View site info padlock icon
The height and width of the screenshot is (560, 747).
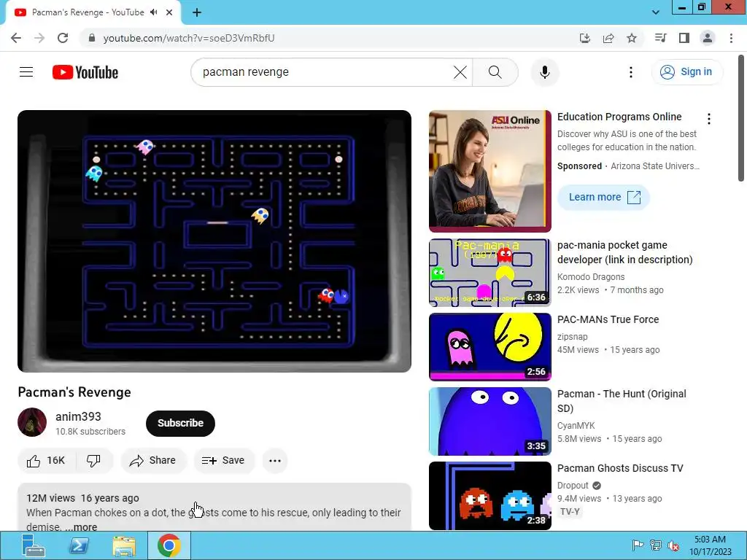point(92,38)
